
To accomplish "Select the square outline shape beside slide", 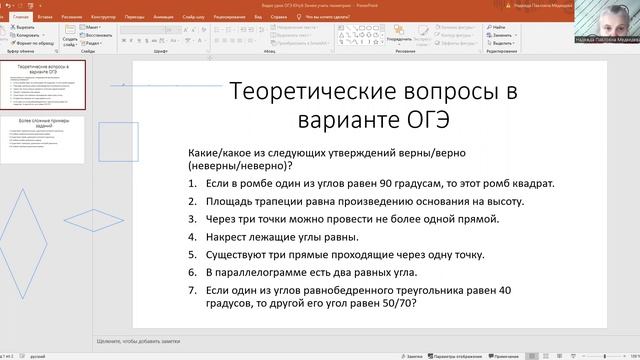I will (x=118, y=142).
